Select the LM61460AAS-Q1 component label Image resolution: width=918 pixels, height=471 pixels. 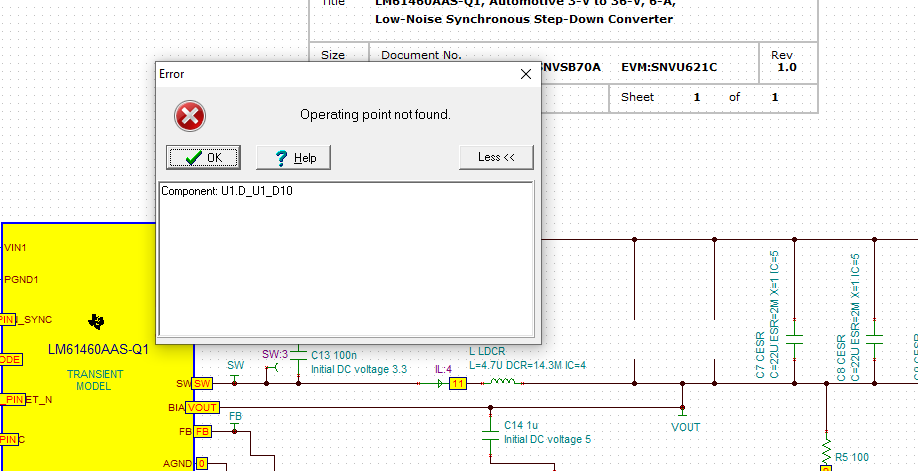point(98,350)
